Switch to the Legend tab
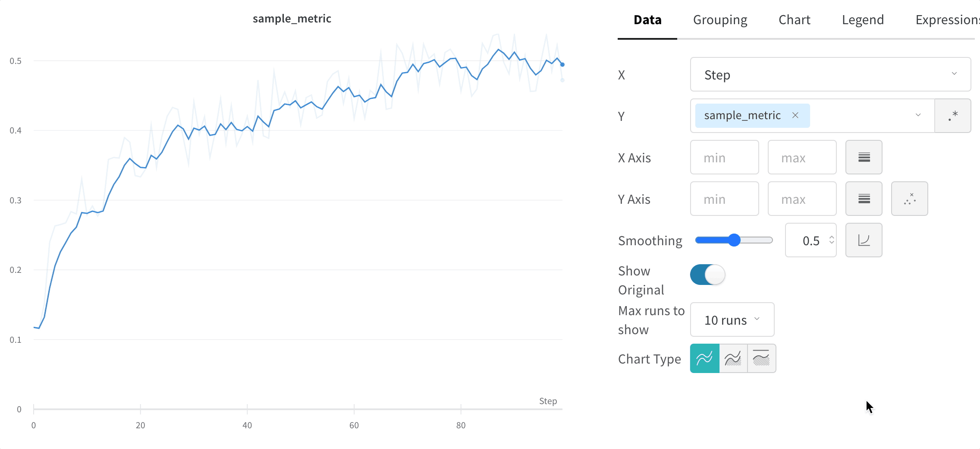Screen dimensions: 980x449 click(863, 20)
